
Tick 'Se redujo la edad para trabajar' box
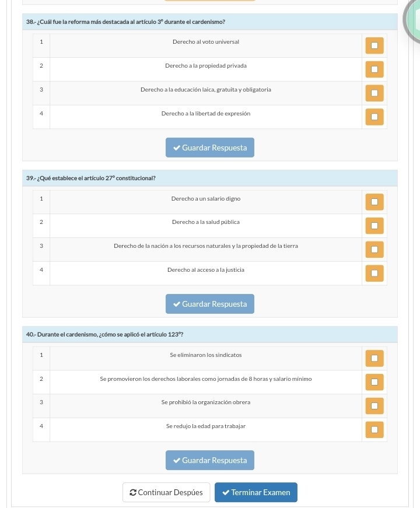click(x=375, y=429)
